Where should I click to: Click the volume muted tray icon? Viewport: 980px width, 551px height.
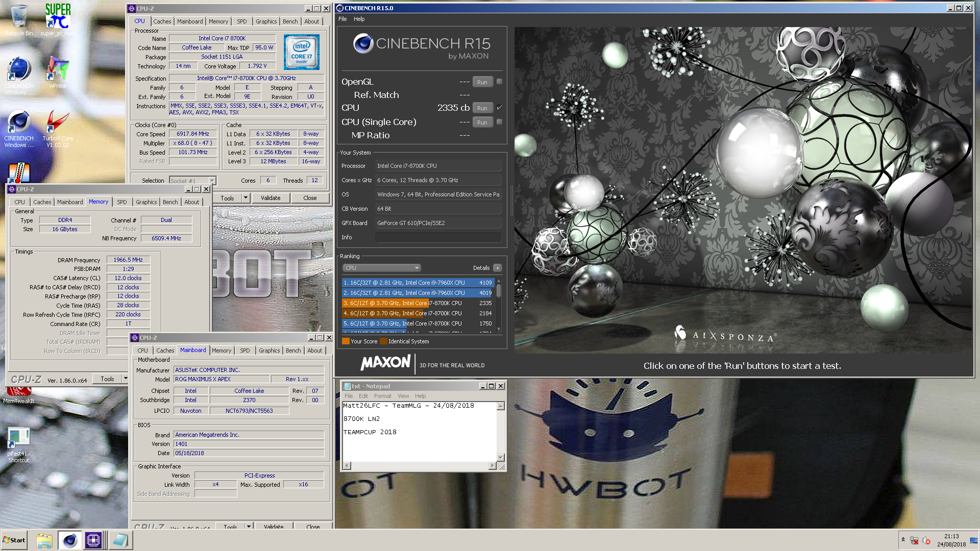(926, 541)
